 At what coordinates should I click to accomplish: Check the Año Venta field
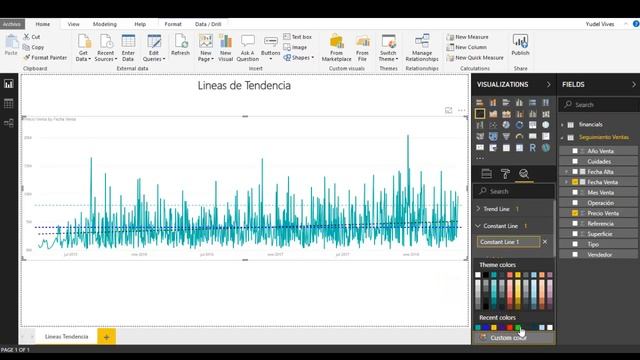point(575,151)
